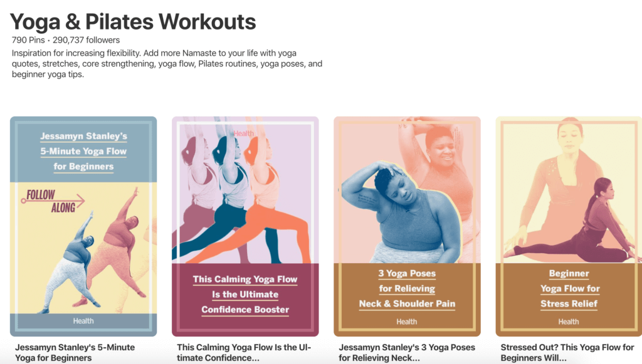Open This Calming Yoga Flow pin image

[245, 227]
